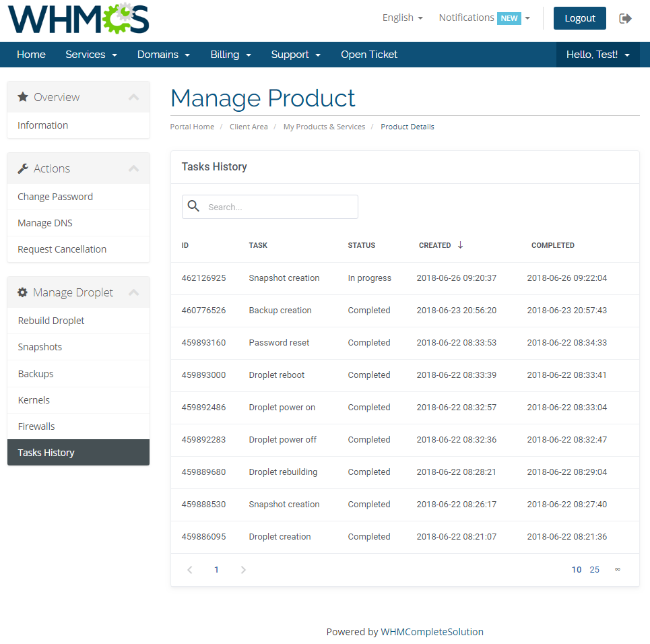The height and width of the screenshot is (644, 650).
Task: Select Request Cancellation sidebar item
Action: click(x=78, y=249)
